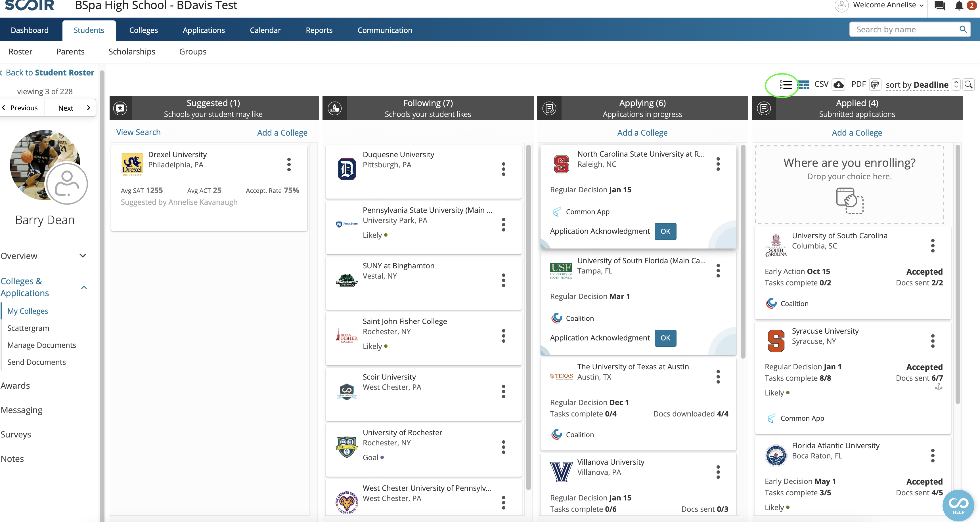Open University of Texas at Austin options menu
Viewport: 980px width, 522px height.
point(718,377)
